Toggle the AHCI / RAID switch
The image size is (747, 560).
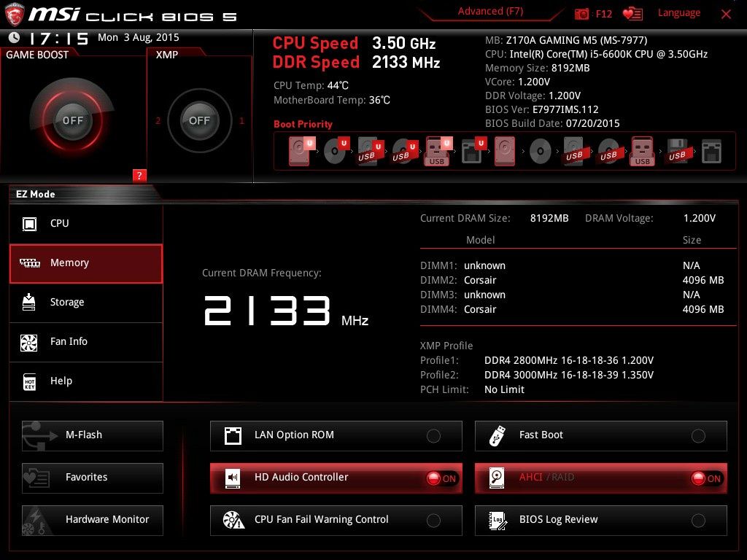707,478
